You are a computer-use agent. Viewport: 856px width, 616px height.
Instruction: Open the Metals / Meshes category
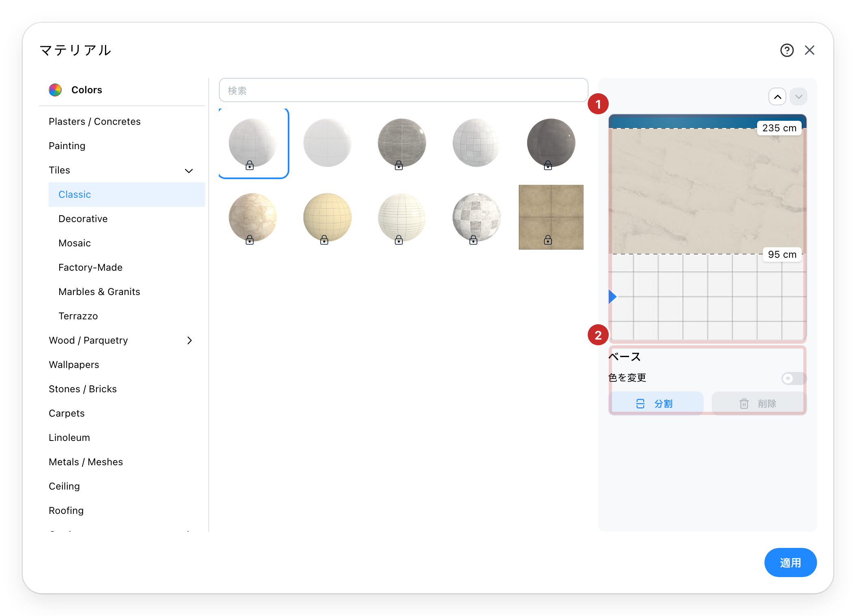86,462
